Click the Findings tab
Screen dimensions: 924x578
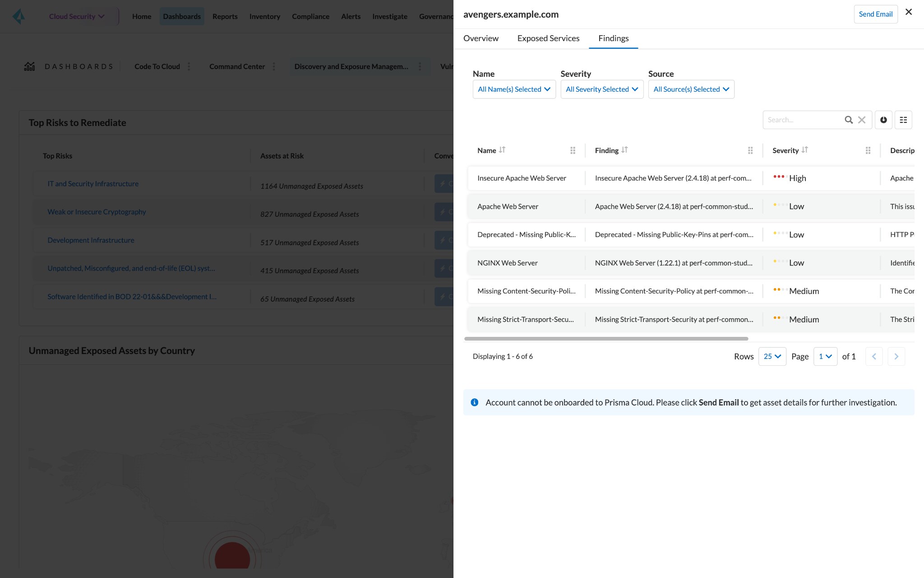pos(613,38)
